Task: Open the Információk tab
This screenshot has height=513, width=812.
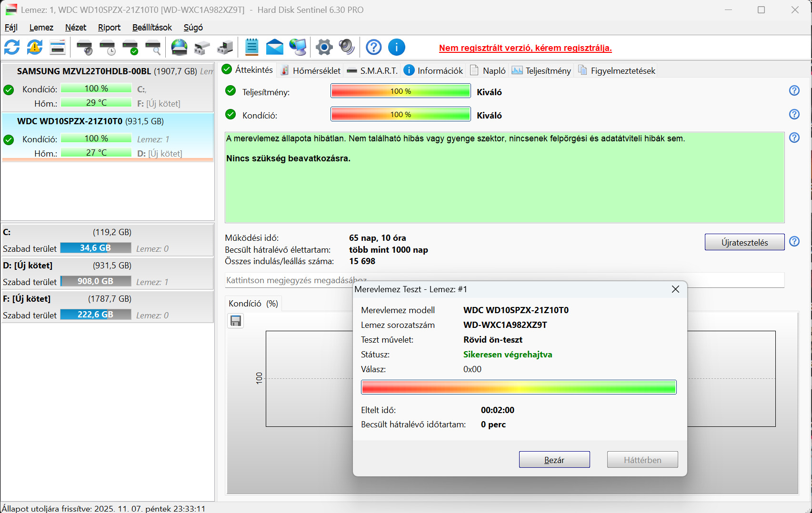Action: pyautogui.click(x=434, y=70)
